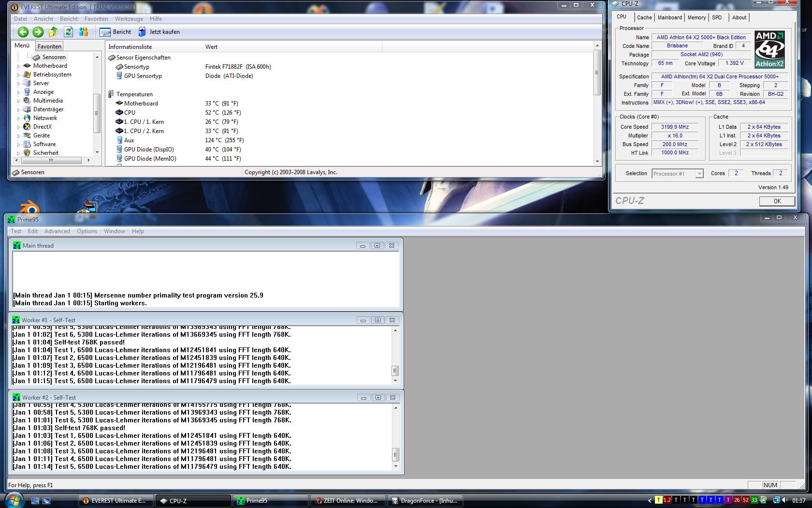This screenshot has width=812, height=508.
Task: Open the network tray icon
Action: click(x=776, y=500)
